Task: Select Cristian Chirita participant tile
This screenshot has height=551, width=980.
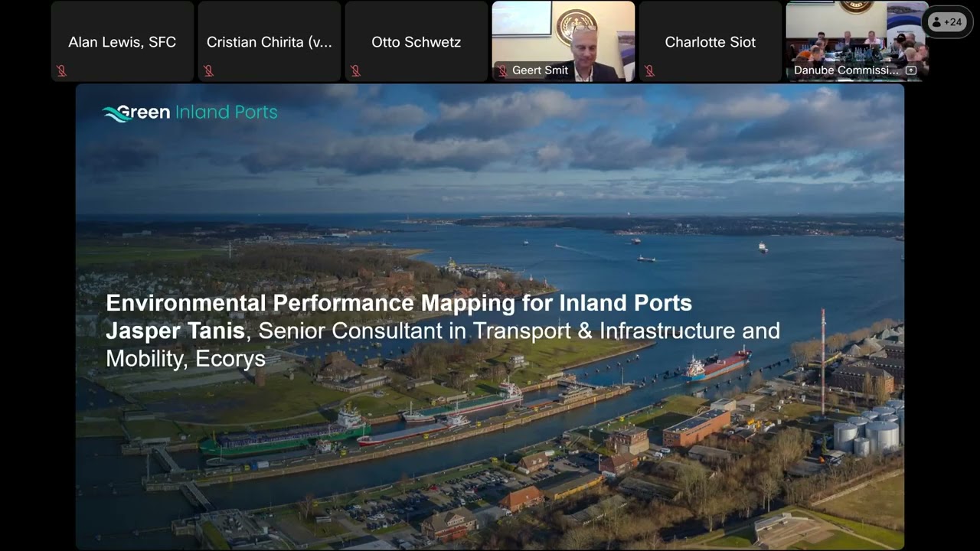Action: point(269,41)
